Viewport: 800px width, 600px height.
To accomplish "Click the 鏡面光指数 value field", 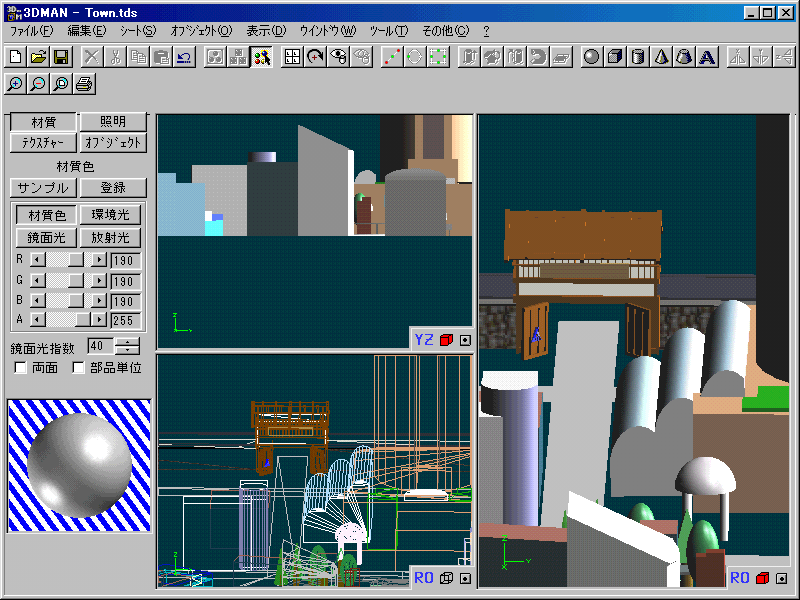I will tap(101, 346).
